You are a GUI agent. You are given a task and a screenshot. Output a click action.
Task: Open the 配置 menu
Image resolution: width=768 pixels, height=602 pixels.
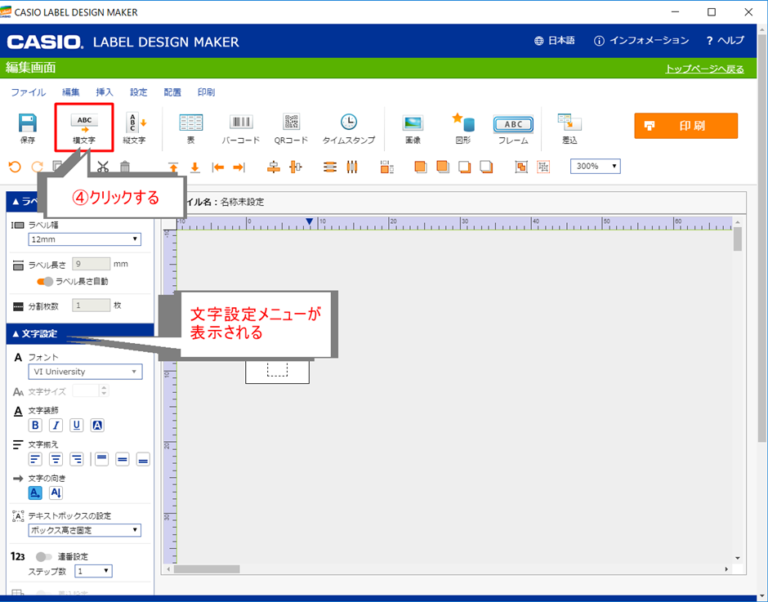point(172,93)
